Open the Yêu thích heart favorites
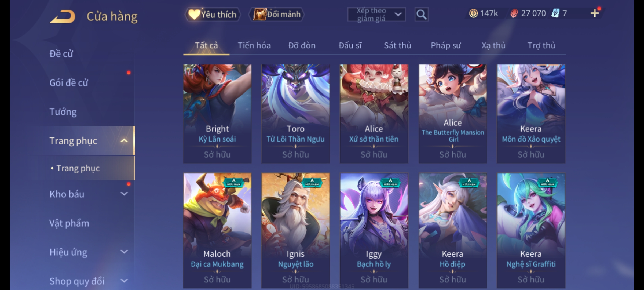The height and width of the screenshot is (290, 644). [x=213, y=15]
